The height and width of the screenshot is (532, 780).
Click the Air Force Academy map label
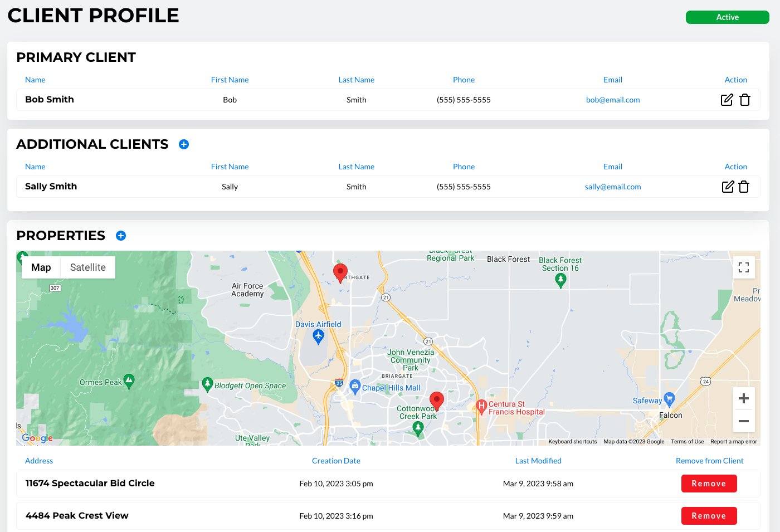(247, 290)
